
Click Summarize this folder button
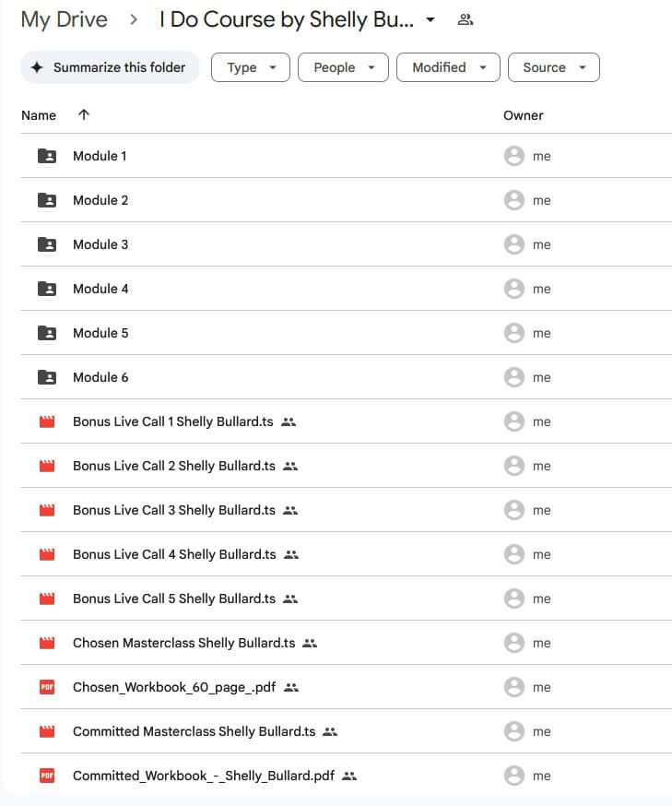[110, 67]
